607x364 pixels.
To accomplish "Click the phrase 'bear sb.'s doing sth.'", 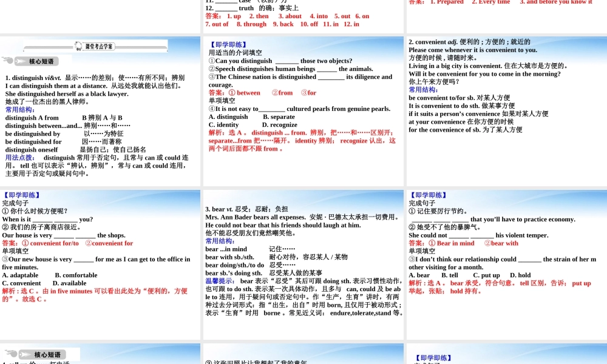I will pos(234,273).
